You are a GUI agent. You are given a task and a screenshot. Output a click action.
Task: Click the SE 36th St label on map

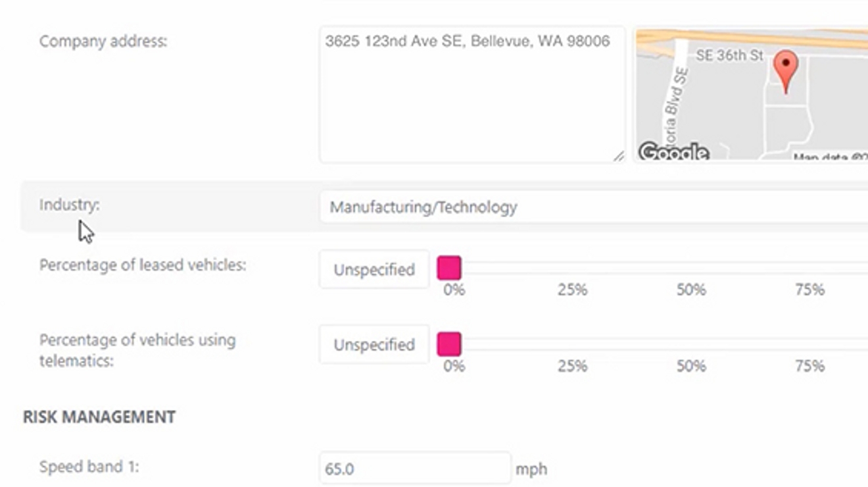[729, 56]
